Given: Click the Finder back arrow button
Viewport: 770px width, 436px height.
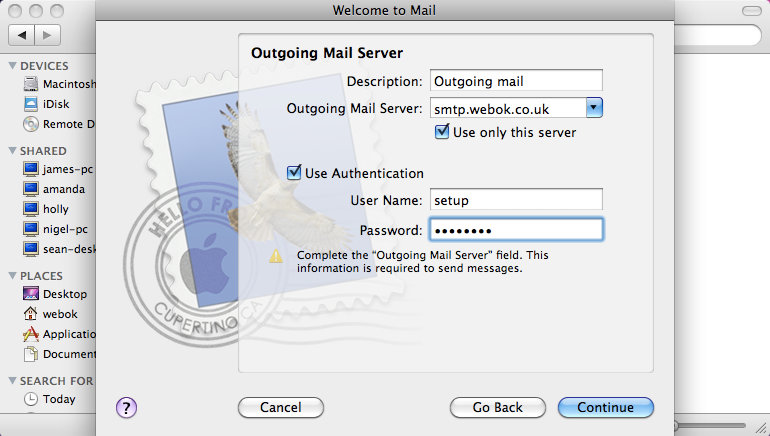Looking at the screenshot, I should [x=22, y=35].
